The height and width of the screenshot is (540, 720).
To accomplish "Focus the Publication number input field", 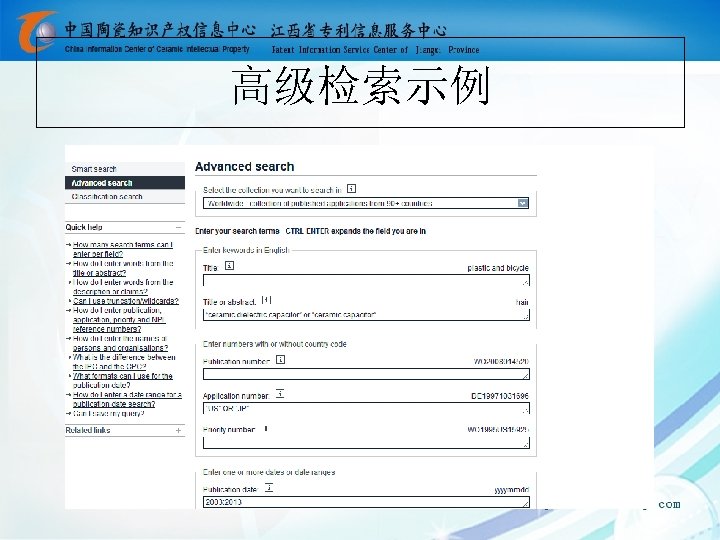I will [x=366, y=374].
